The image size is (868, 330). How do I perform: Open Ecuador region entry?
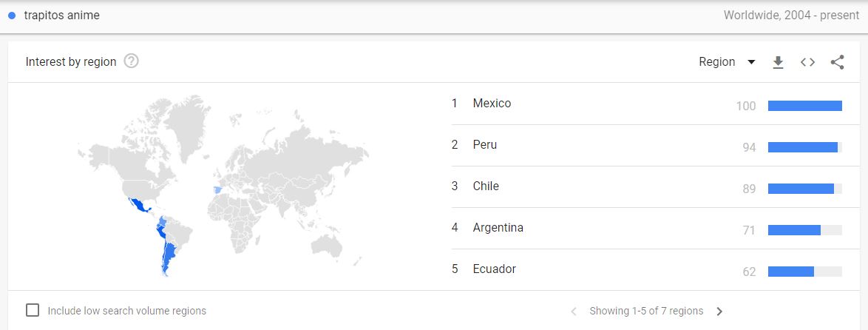pyautogui.click(x=494, y=269)
